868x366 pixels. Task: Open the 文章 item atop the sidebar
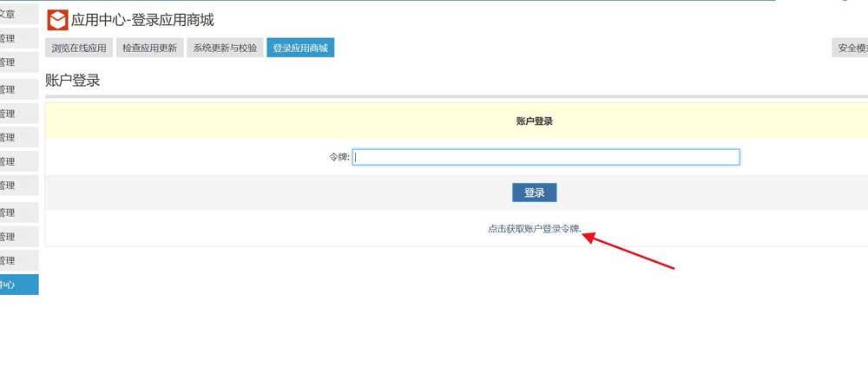[10, 14]
